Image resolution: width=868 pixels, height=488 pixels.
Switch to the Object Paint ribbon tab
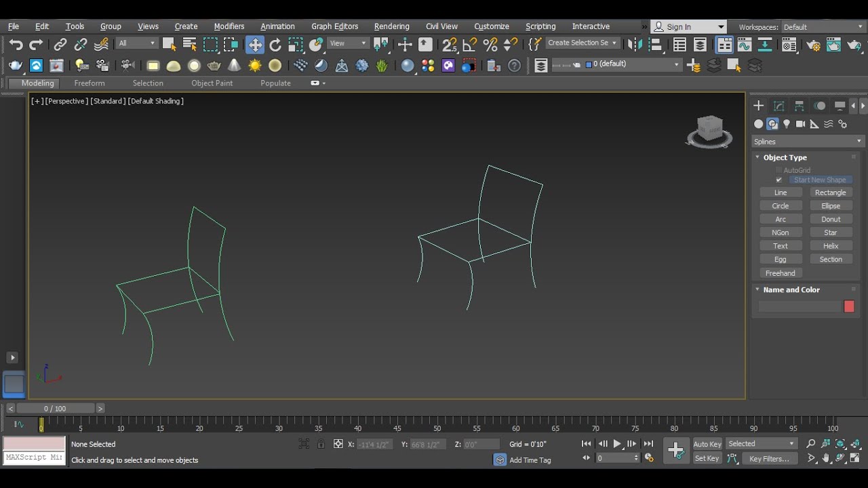pos(212,83)
